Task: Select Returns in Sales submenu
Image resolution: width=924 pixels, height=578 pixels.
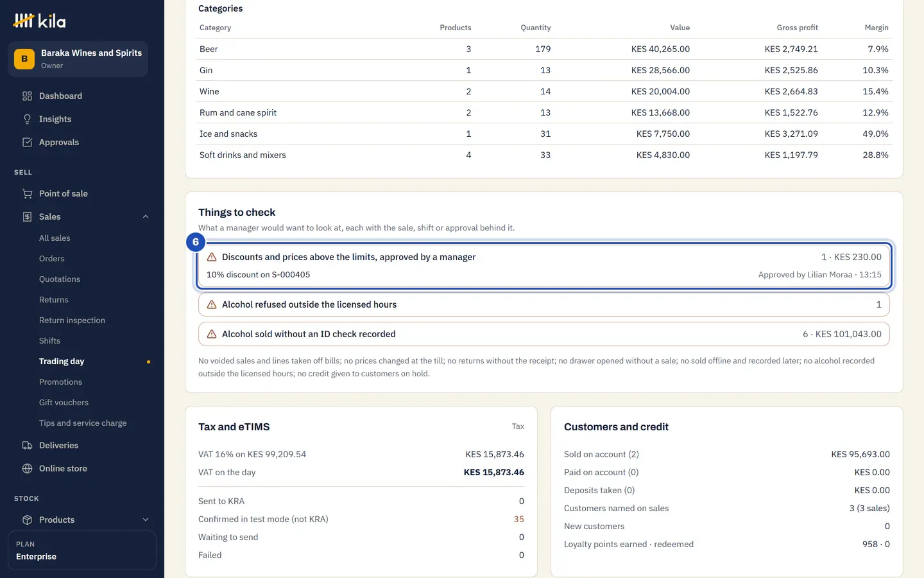Action: click(x=53, y=299)
